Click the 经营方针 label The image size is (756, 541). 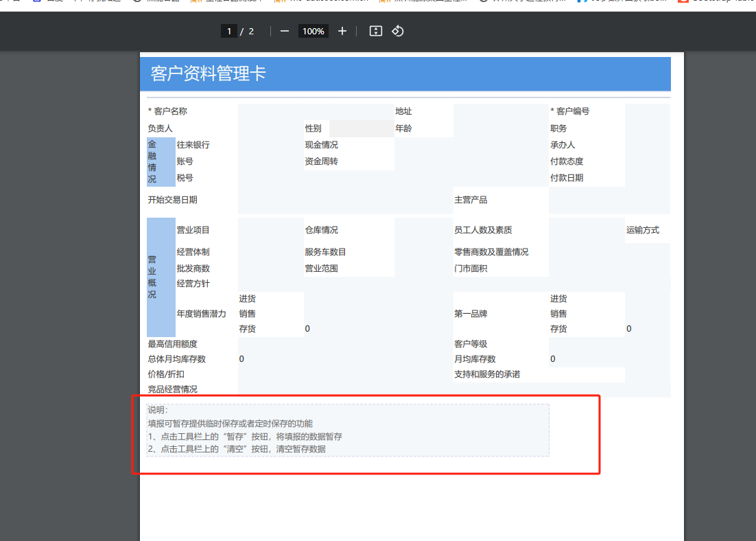pyautogui.click(x=193, y=284)
